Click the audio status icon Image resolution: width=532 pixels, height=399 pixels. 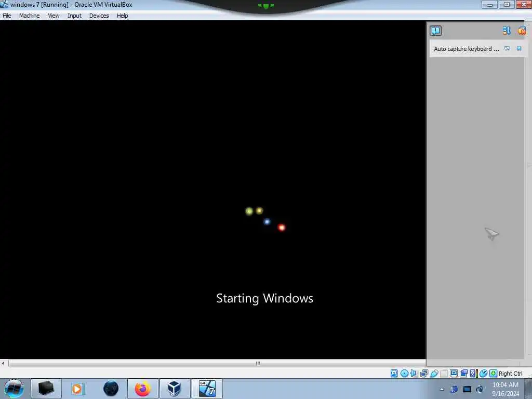click(x=414, y=374)
